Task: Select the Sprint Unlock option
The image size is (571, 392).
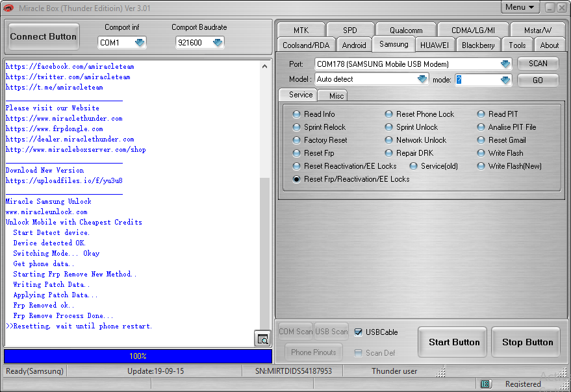Action: click(388, 127)
